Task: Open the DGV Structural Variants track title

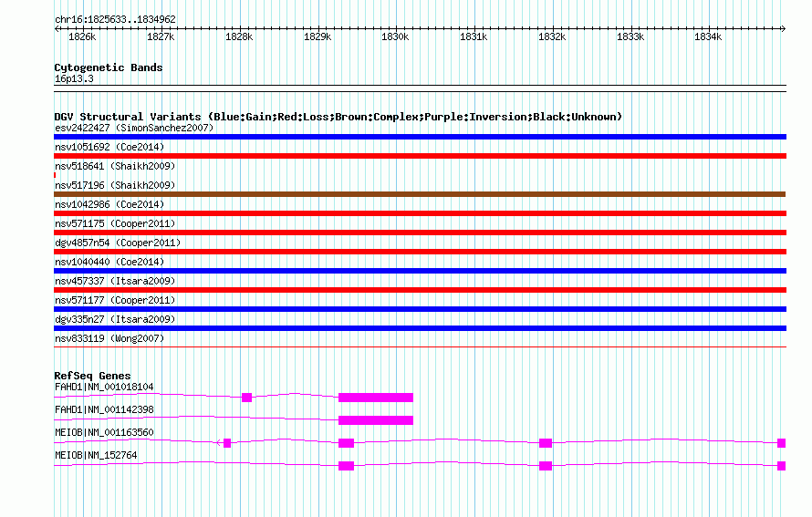Action: [338, 117]
